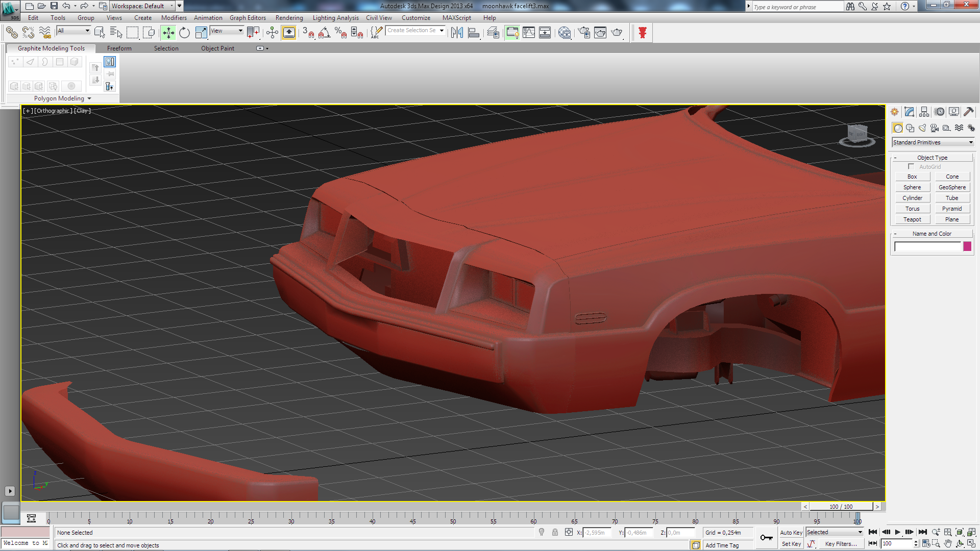
Task: Click the Unlink Selection icon
Action: click(28, 33)
